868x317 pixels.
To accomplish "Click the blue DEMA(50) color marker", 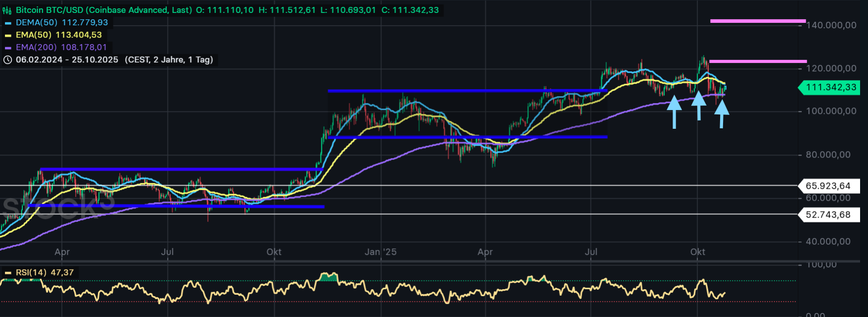I will click(8, 23).
